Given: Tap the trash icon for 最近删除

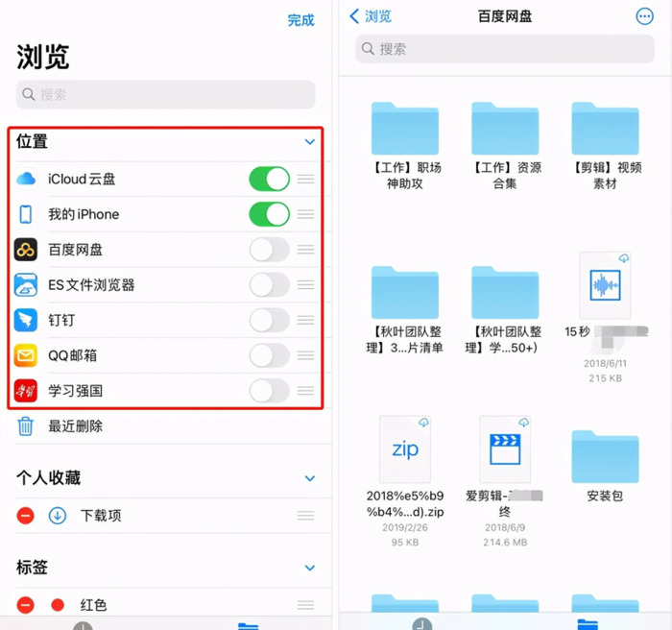Looking at the screenshot, I should pyautogui.click(x=25, y=426).
